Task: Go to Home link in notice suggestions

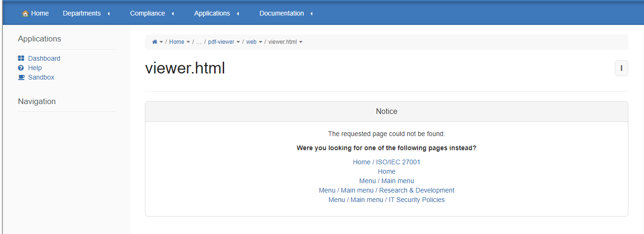Action: point(386,171)
